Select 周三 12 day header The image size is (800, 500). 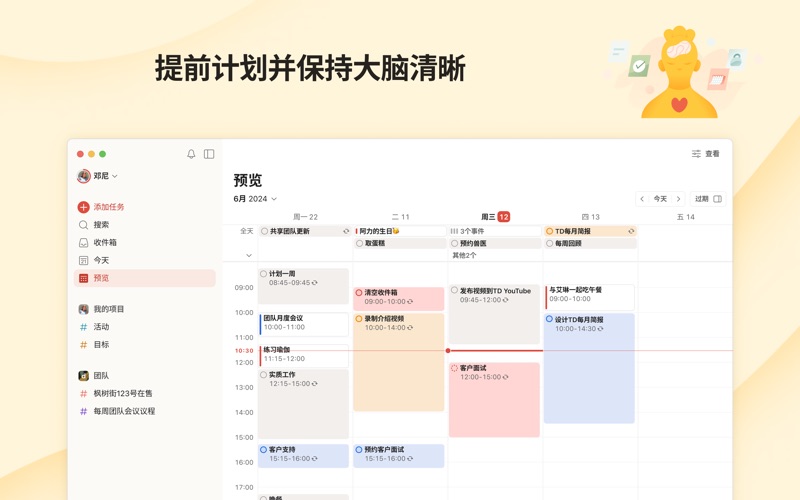495,217
